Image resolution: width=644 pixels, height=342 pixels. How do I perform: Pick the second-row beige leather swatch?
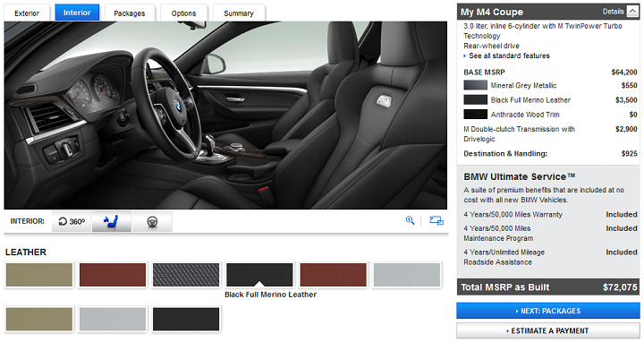[39, 319]
